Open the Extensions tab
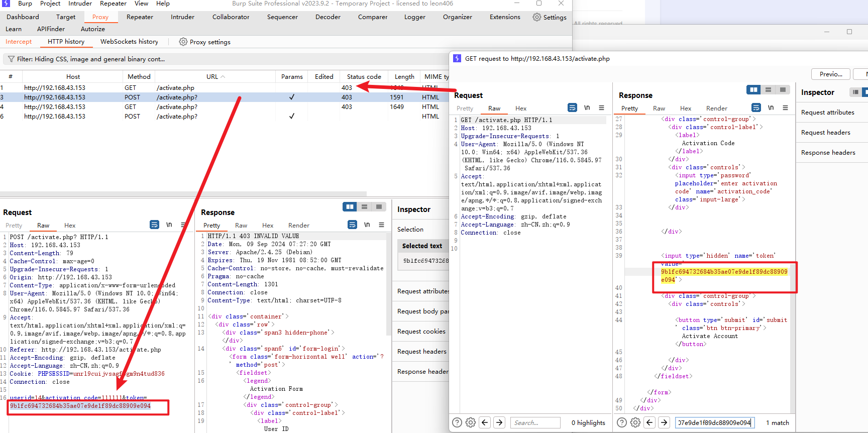The image size is (868, 433). tap(505, 17)
